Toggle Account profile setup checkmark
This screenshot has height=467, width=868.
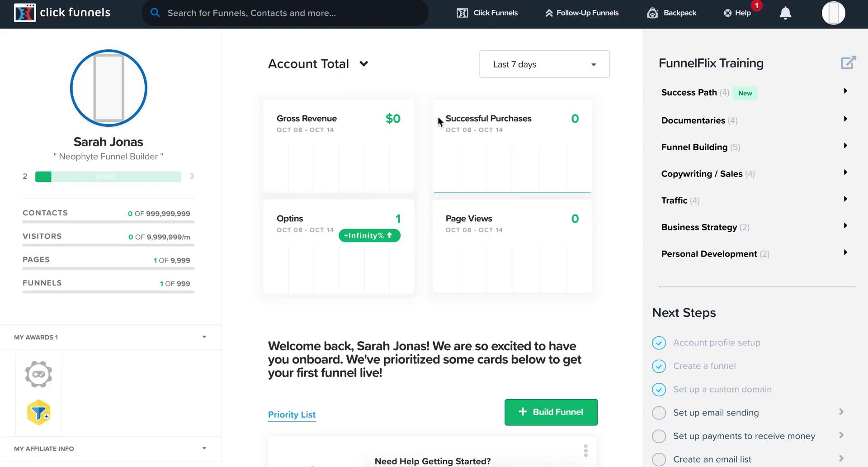(659, 343)
